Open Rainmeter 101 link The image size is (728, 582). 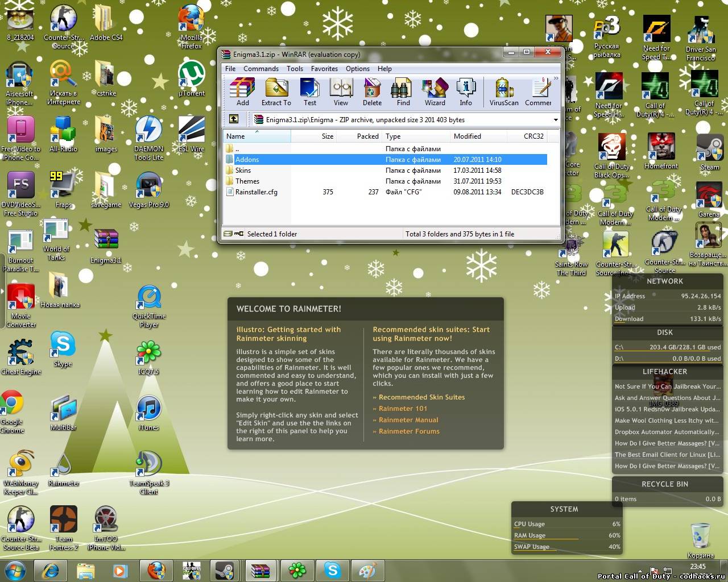403,409
